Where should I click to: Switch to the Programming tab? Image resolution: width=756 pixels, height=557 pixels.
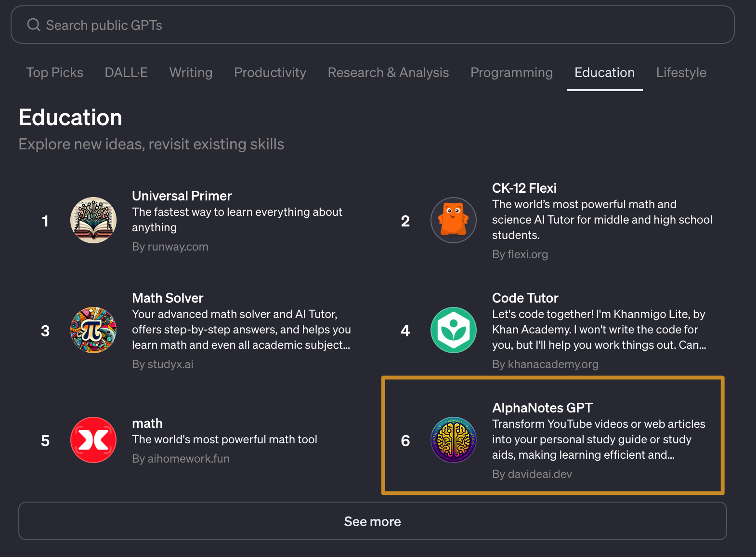pos(511,72)
